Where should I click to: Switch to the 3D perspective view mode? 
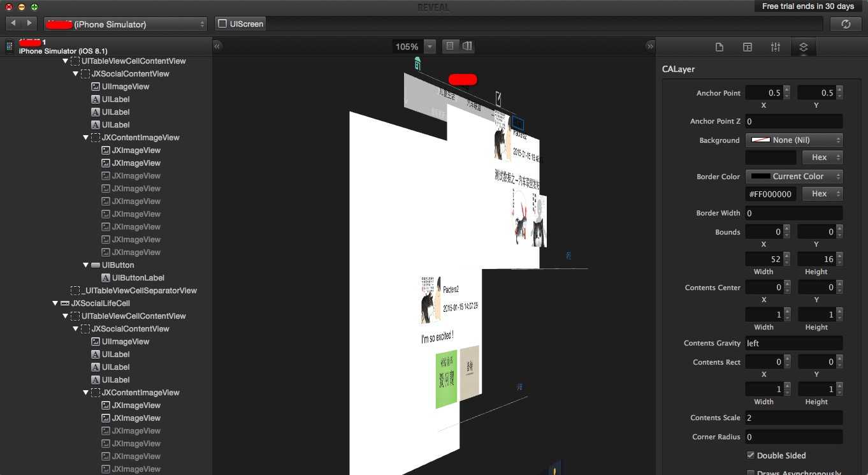[467, 46]
